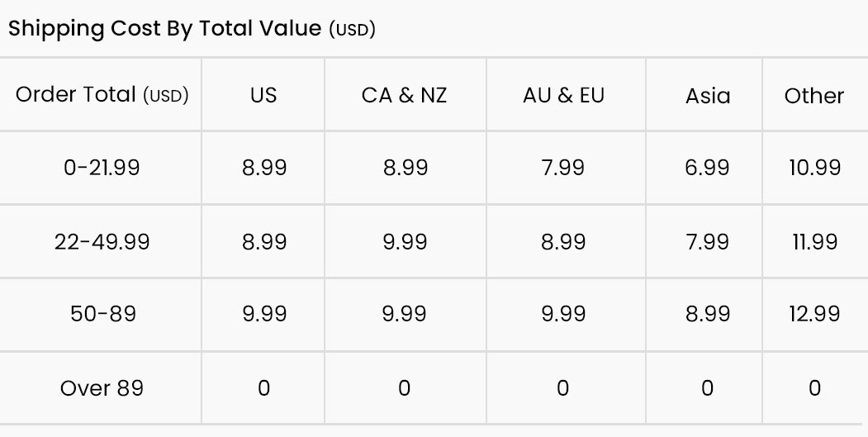This screenshot has height=437, width=868.
Task: Click the "Over 89" row label
Action: (x=102, y=388)
